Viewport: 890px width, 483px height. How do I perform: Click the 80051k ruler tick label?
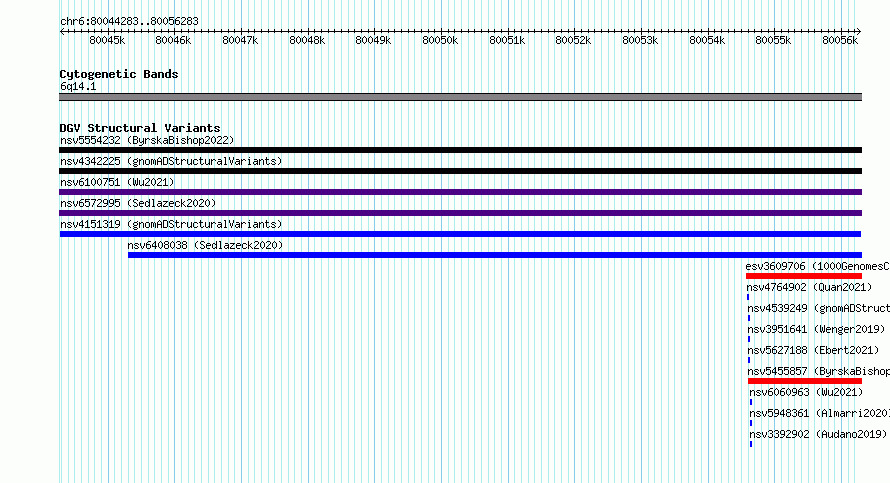click(x=507, y=40)
